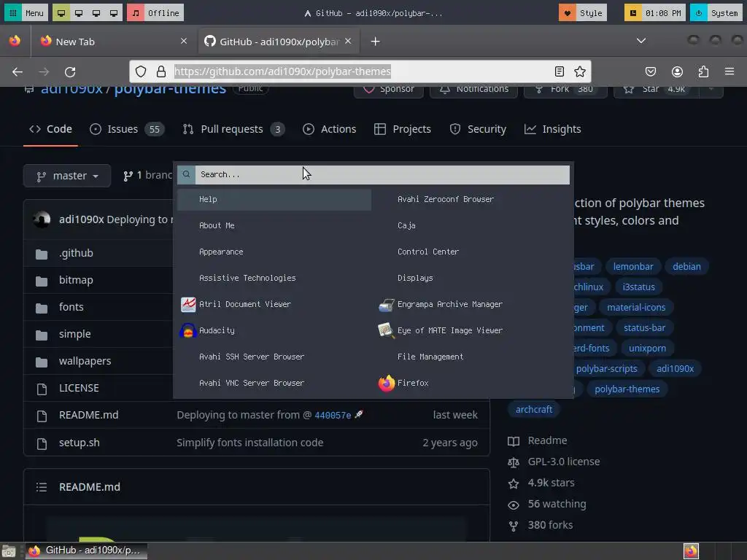
Task: Open the setup.sh file
Action: [x=79, y=443]
